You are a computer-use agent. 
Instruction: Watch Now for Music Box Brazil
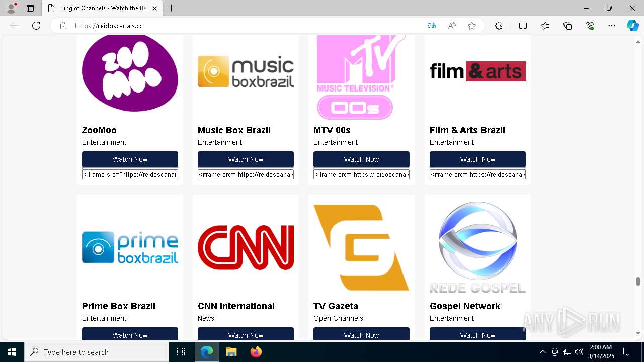(246, 159)
